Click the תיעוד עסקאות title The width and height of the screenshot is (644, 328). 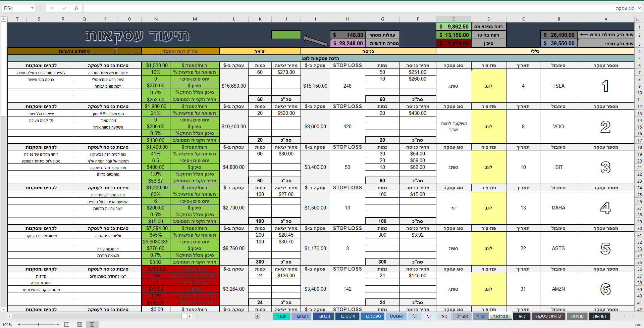tap(138, 36)
